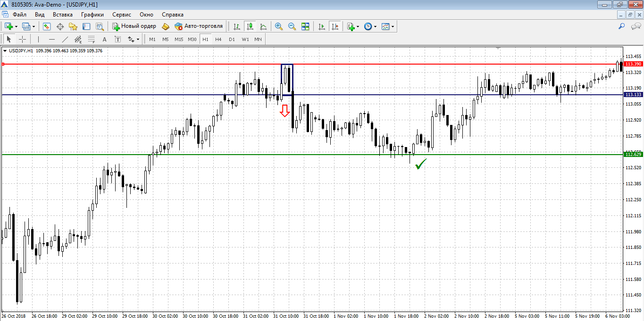Expand the periods dropdown arrow
Image resolution: width=644 pixels, height=321 pixels.
click(x=376, y=27)
